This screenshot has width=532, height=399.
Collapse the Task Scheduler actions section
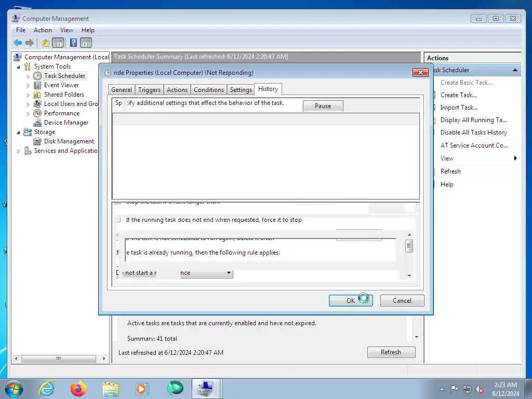515,70
